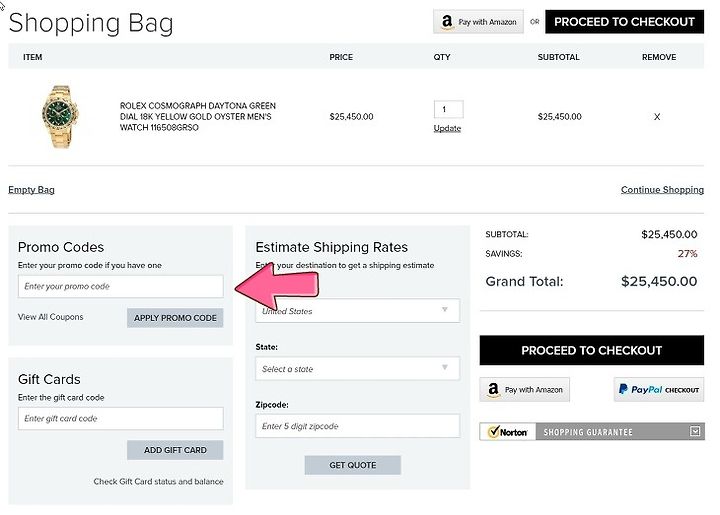Screen dimensions: 720x515
Task: Expand the Norton guarantee arrow icon
Action: click(x=695, y=431)
